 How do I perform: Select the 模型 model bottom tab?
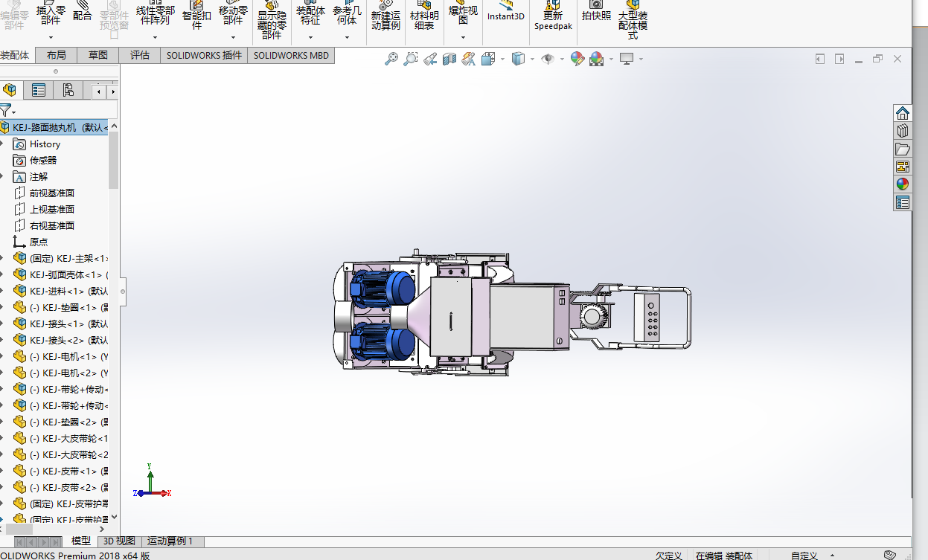point(81,541)
